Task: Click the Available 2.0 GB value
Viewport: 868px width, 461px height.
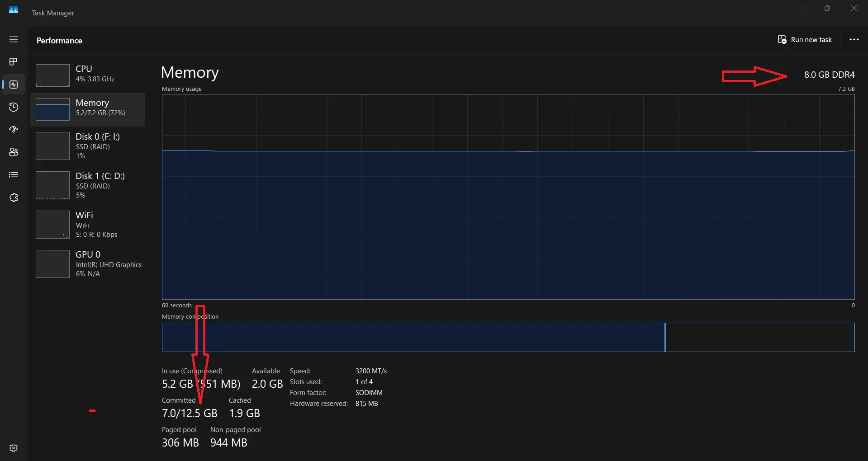Action: 267,384
